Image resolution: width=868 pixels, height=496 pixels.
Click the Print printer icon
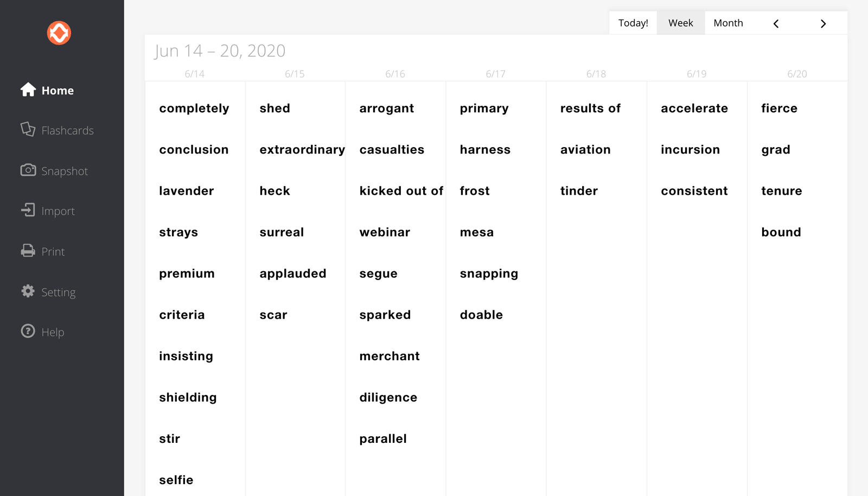28,251
